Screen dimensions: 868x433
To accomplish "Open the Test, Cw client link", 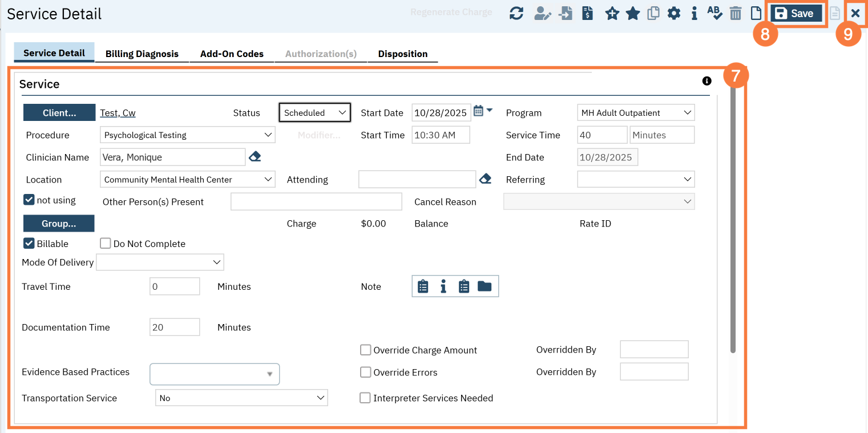I will [118, 113].
